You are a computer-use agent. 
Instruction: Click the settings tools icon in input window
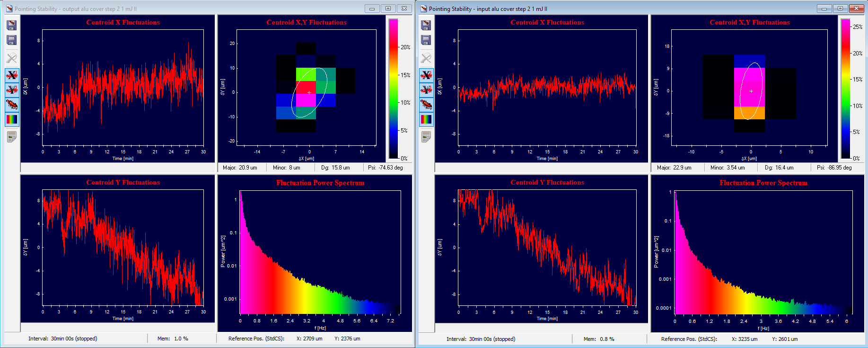[x=426, y=58]
